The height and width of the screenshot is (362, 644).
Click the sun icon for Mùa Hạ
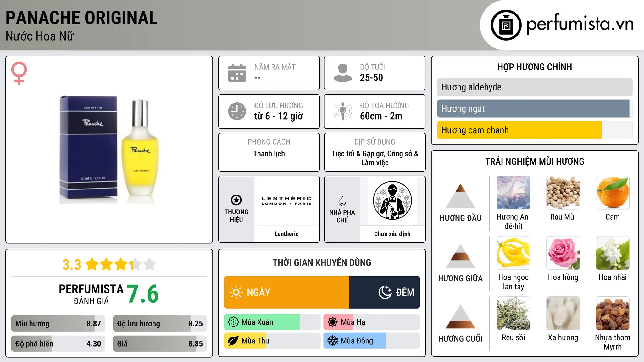(333, 322)
